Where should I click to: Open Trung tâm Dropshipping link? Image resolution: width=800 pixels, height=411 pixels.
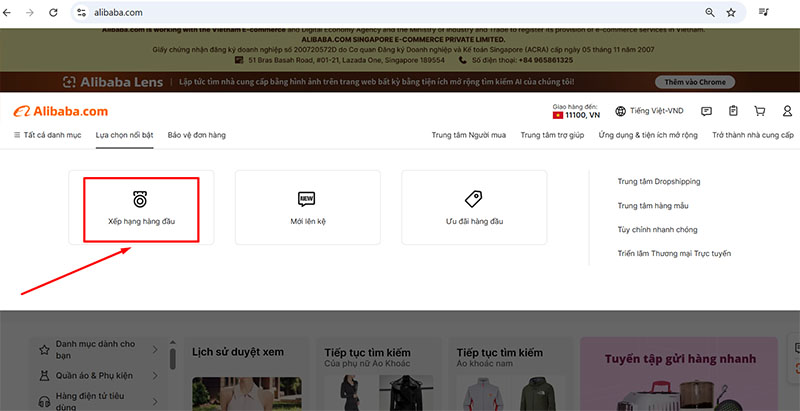[658, 181]
